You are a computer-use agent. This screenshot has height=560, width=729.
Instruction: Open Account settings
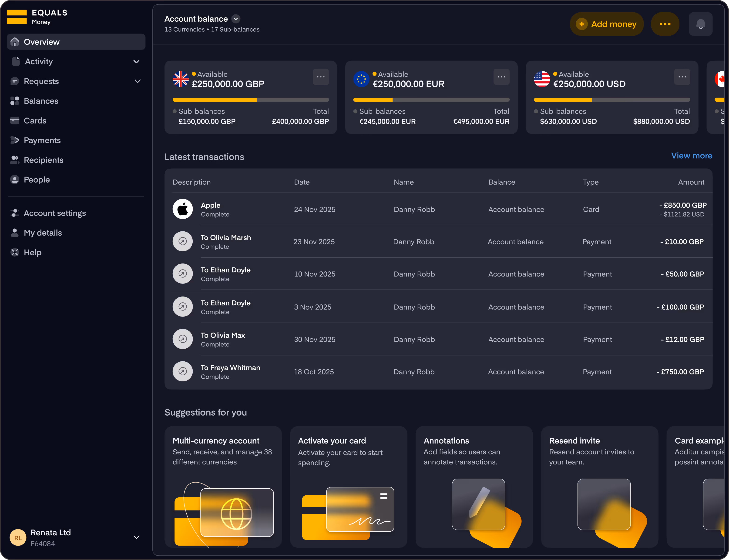pos(55,213)
